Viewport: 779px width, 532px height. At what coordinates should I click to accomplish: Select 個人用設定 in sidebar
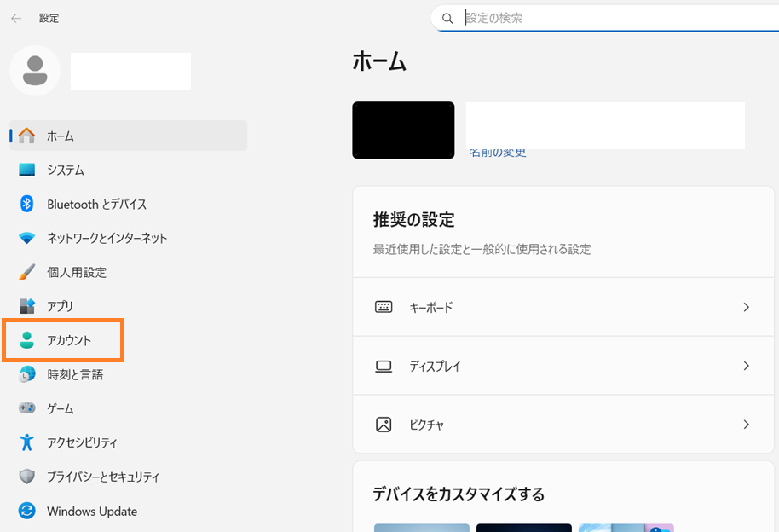pos(128,272)
